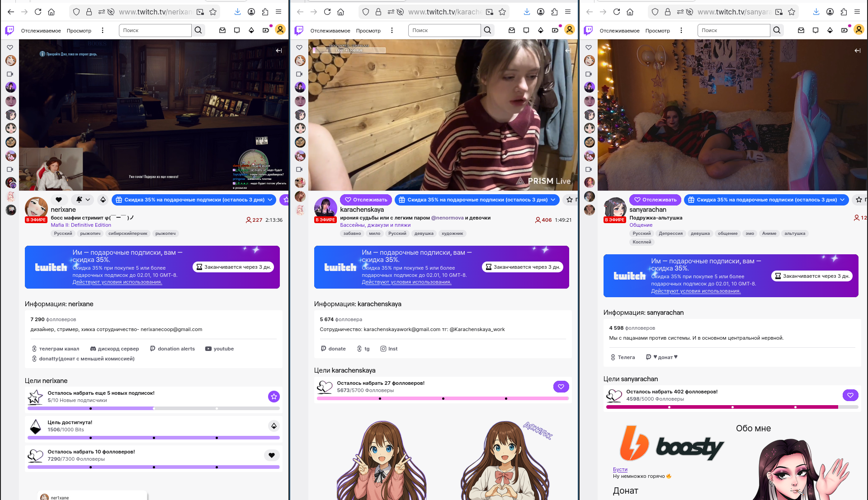Unfollow nerixane using the heart button
This screenshot has width=868, height=500.
tap(59, 200)
